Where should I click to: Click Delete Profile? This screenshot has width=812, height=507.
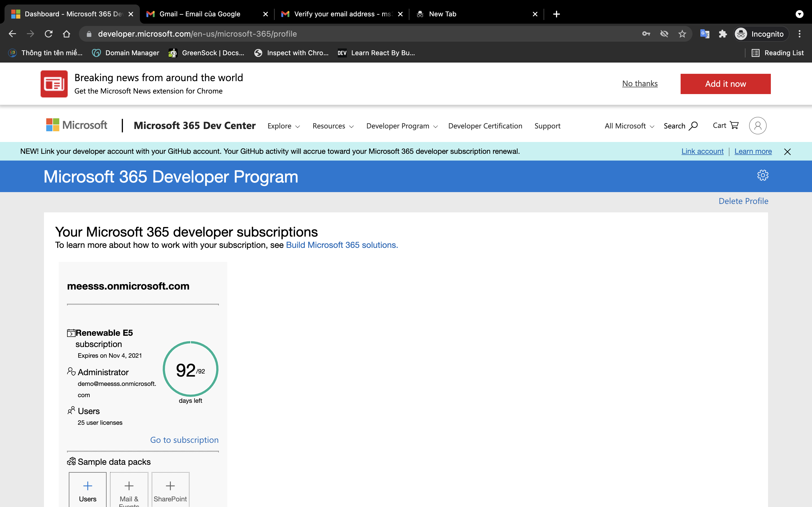pyautogui.click(x=743, y=201)
